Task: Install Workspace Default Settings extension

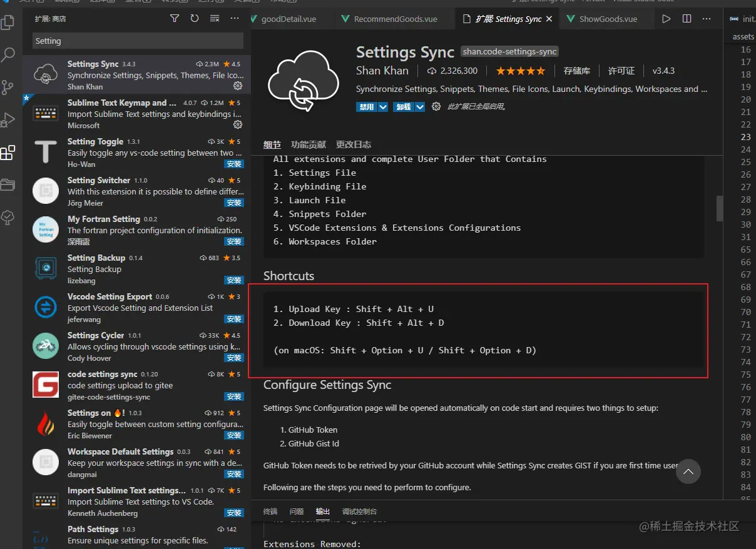Action: [234, 475]
